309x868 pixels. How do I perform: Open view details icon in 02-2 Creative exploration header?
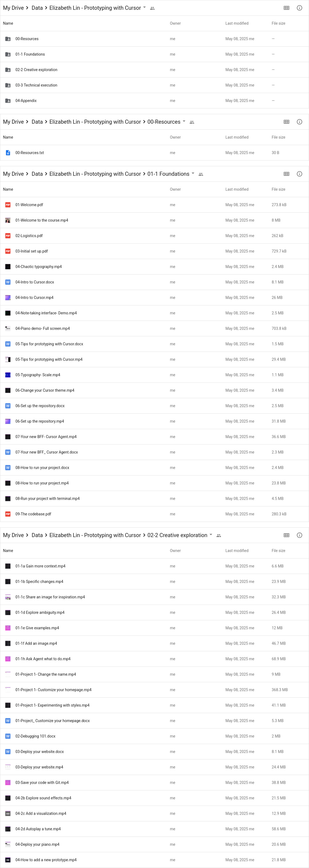pos(299,535)
